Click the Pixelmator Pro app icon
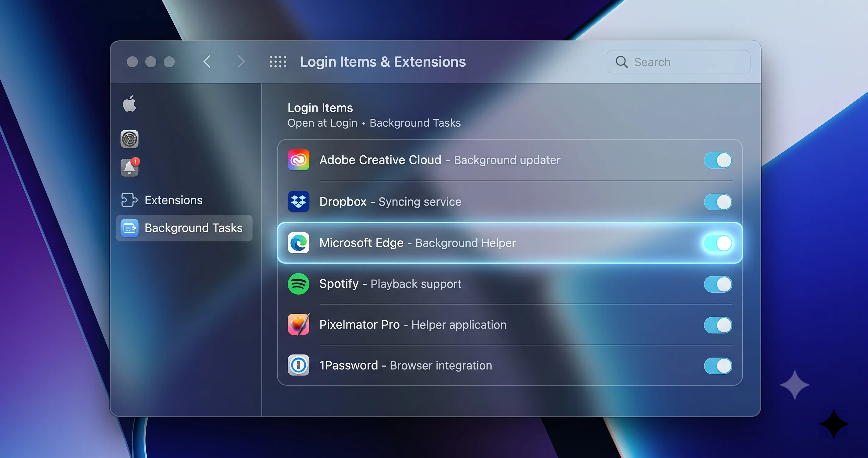This screenshot has width=868, height=458. 299,324
